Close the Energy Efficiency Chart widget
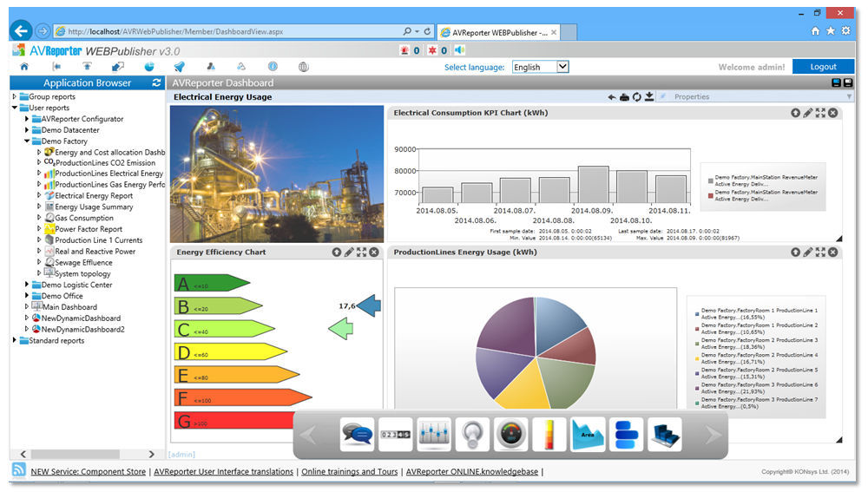Image resolution: width=868 pixels, height=492 pixels. [374, 253]
